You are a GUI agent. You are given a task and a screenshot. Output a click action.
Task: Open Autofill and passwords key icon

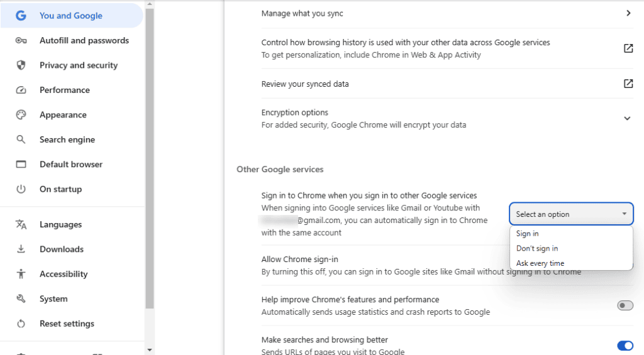(x=21, y=41)
